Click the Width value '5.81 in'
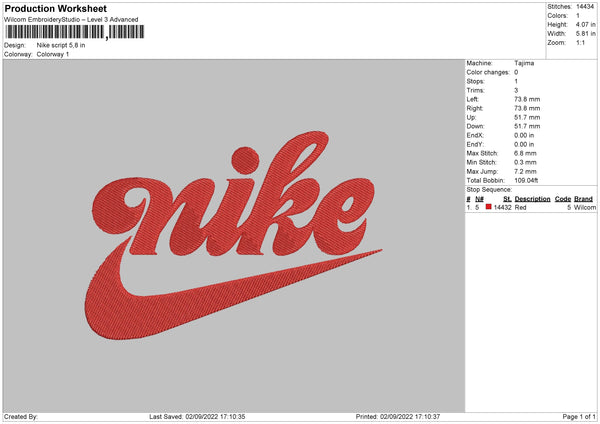The height and width of the screenshot is (424, 600). [585, 34]
